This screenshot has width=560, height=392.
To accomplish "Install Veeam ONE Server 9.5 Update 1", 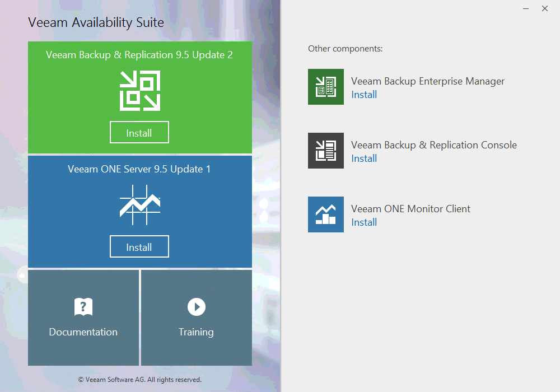I will coord(139,247).
